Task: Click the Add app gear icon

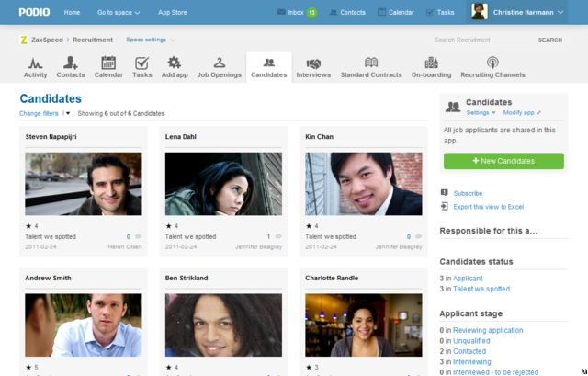Action: [x=173, y=63]
